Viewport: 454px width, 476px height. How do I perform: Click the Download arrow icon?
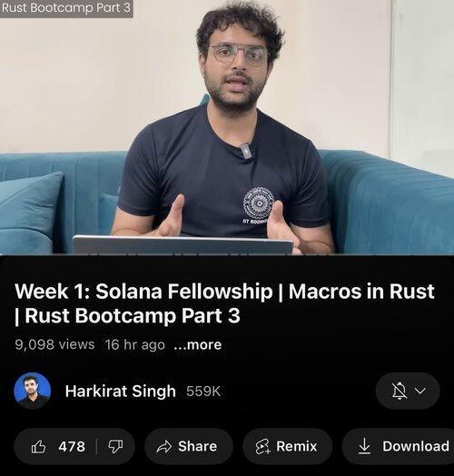point(364,446)
